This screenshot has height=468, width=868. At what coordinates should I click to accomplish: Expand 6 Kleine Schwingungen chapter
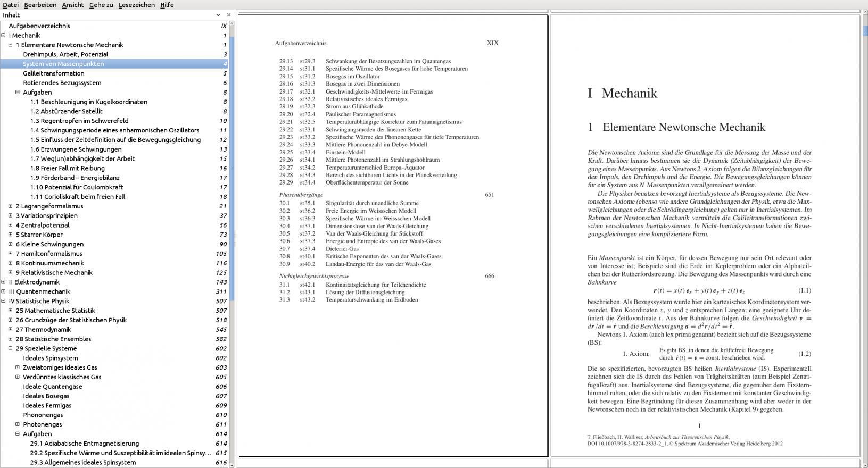(10, 244)
